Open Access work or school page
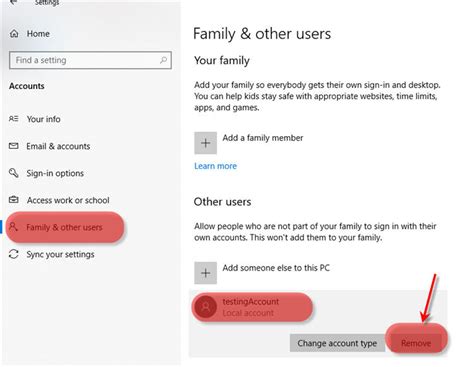Viewport: 474px width, 367px height. tap(68, 200)
